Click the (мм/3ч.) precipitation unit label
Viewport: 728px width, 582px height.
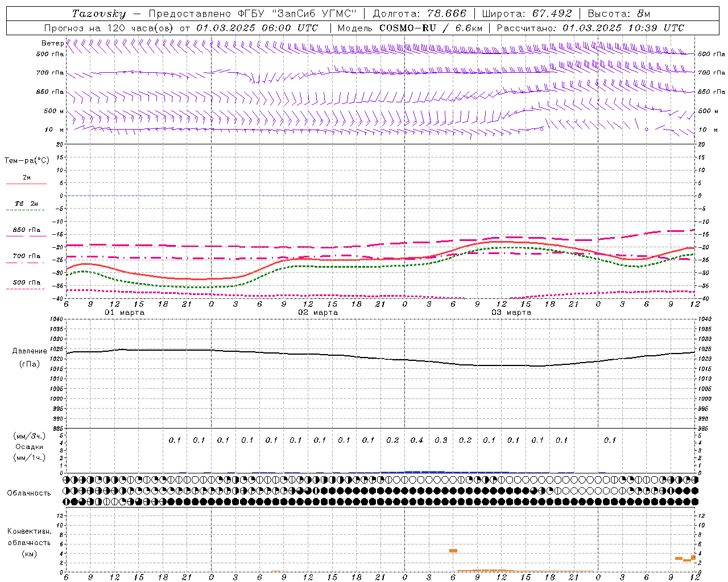[x=30, y=436]
